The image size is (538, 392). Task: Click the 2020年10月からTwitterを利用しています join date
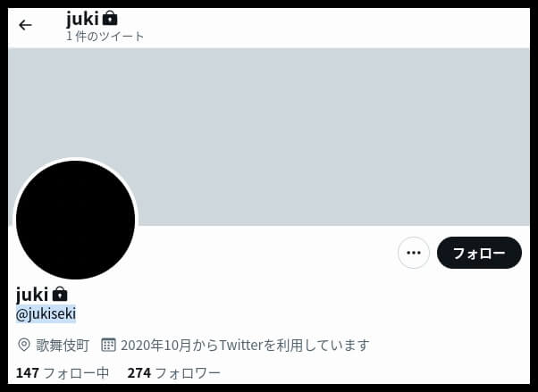(245, 345)
